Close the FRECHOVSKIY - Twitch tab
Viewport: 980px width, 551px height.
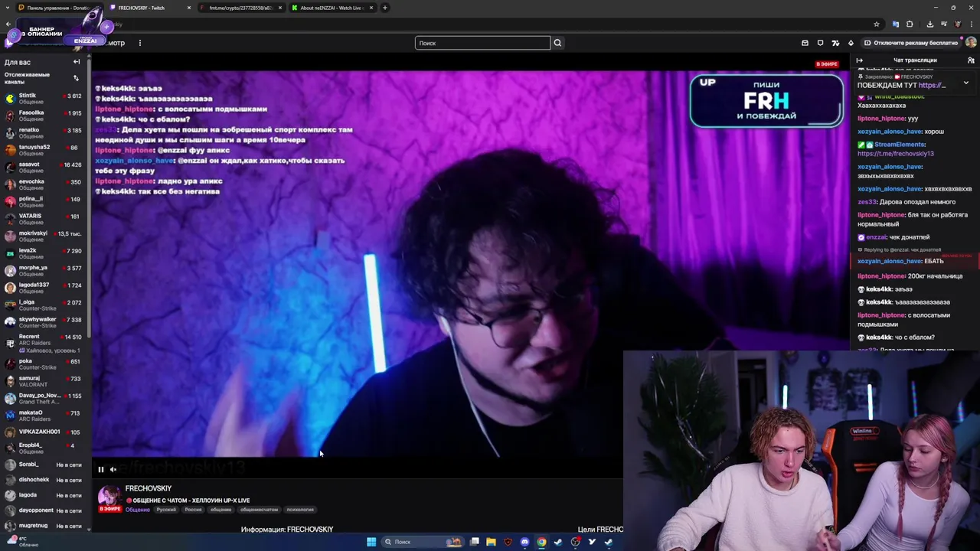(x=189, y=8)
